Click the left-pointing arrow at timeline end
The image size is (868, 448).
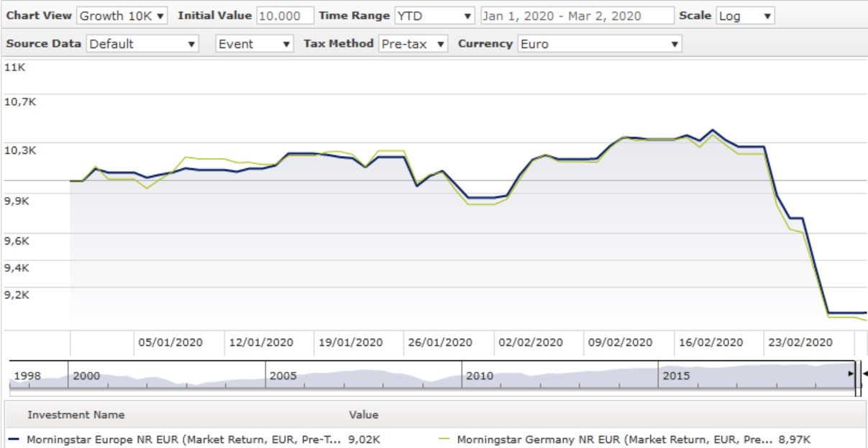coord(864,375)
